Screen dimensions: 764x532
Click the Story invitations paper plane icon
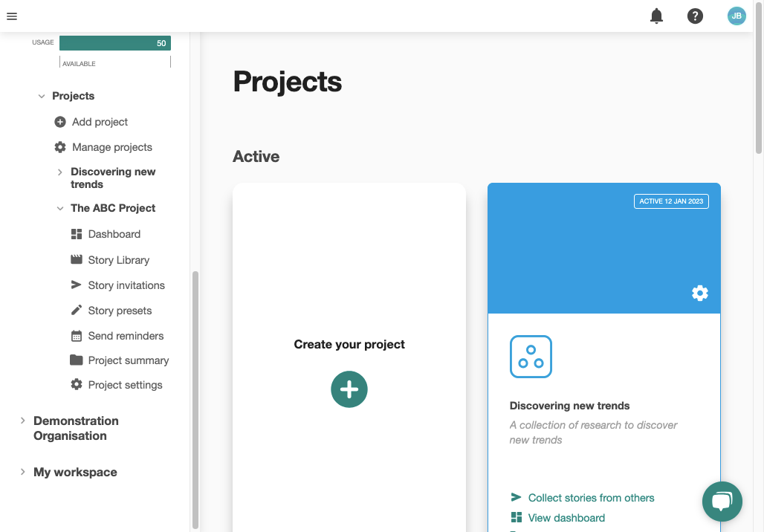[77, 285]
